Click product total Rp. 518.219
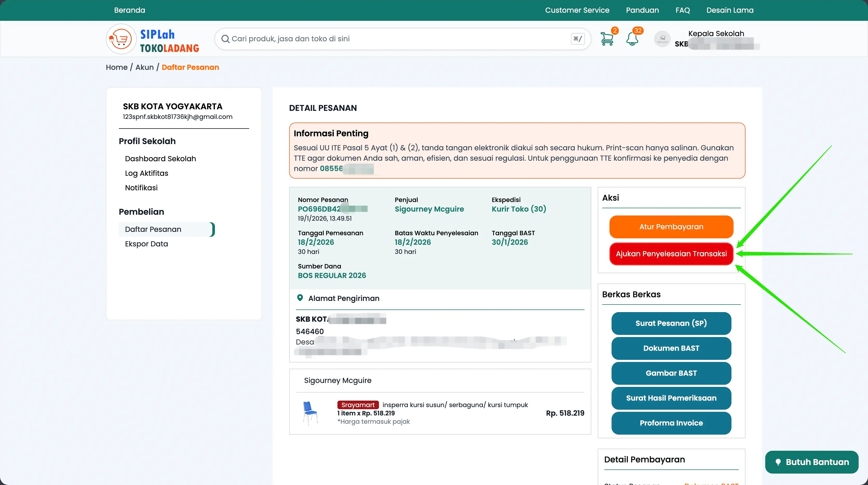 pos(565,413)
